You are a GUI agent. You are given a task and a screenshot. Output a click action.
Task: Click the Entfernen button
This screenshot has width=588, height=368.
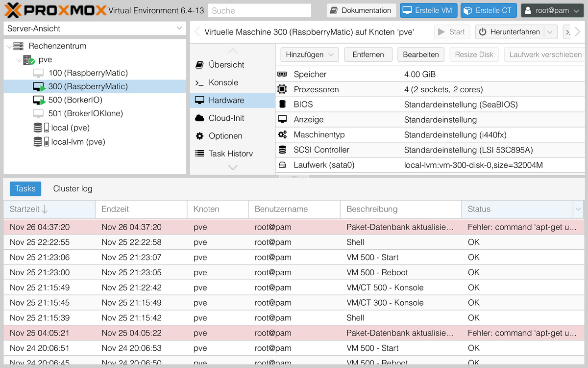[x=368, y=54]
